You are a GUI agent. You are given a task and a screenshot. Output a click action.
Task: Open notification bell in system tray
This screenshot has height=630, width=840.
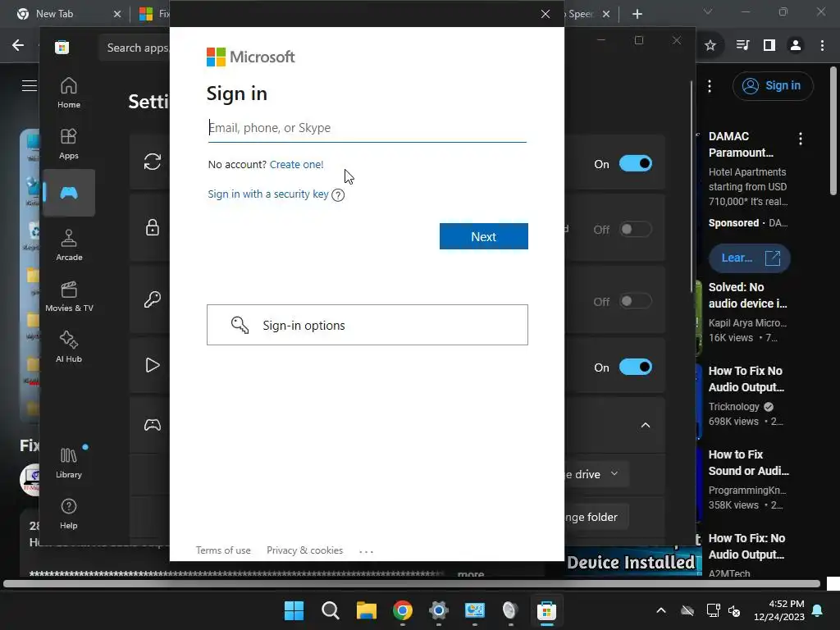pyautogui.click(x=818, y=610)
